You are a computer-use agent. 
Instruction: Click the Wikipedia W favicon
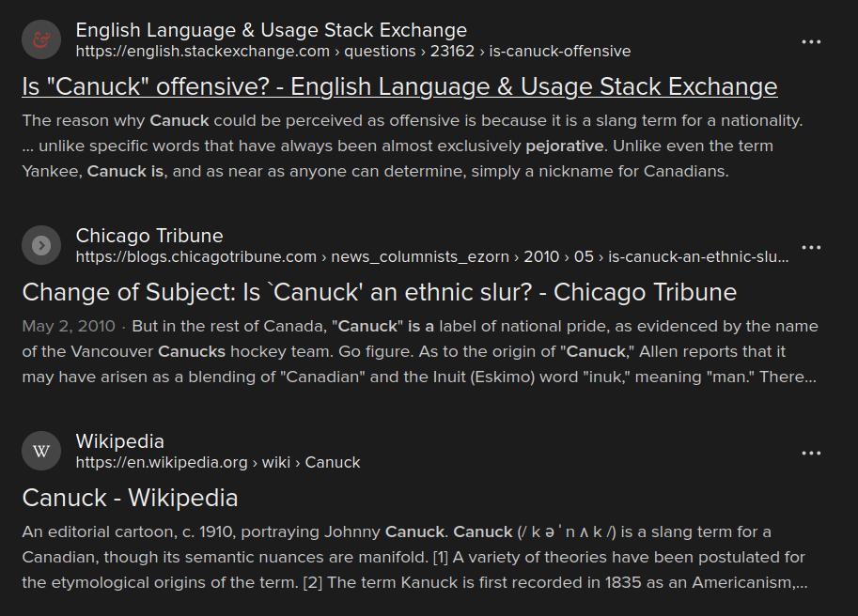click(41, 451)
